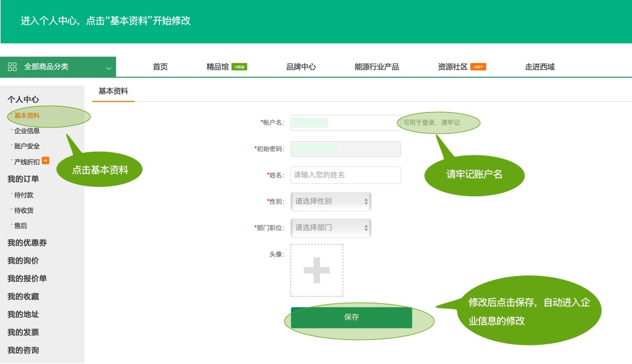Click 基本资料 in the sidebar
This screenshot has width=632, height=364.
[27, 116]
